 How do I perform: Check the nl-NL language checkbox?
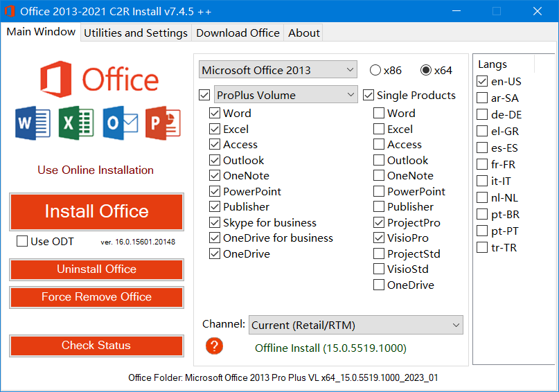tap(482, 197)
